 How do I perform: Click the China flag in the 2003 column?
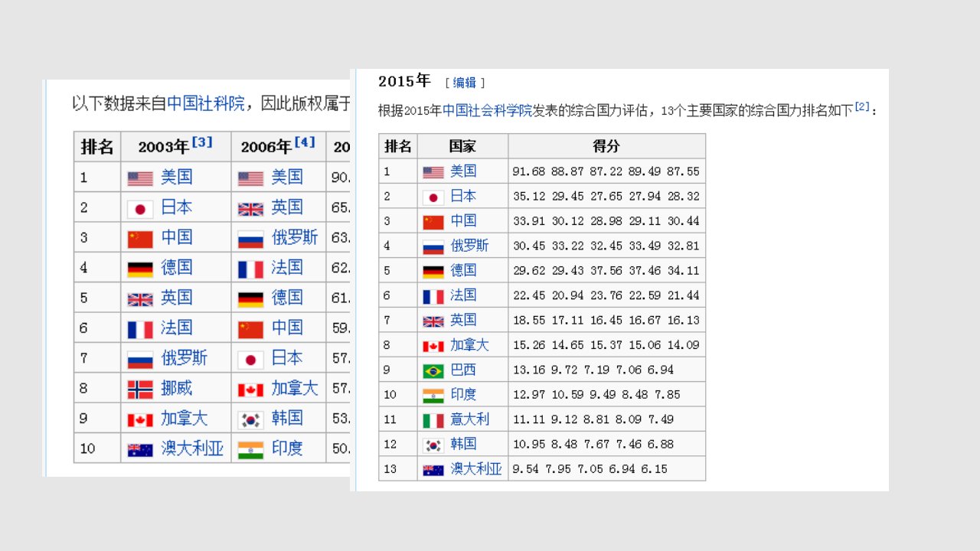(140, 239)
